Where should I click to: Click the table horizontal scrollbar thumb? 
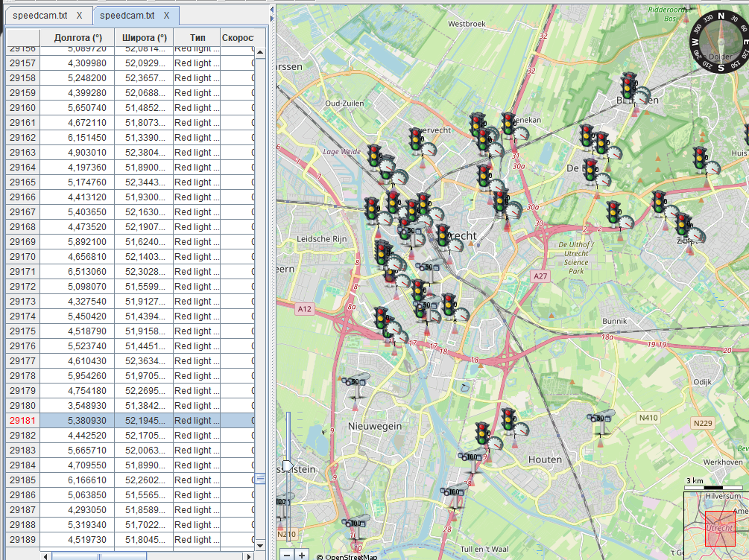coord(99,557)
